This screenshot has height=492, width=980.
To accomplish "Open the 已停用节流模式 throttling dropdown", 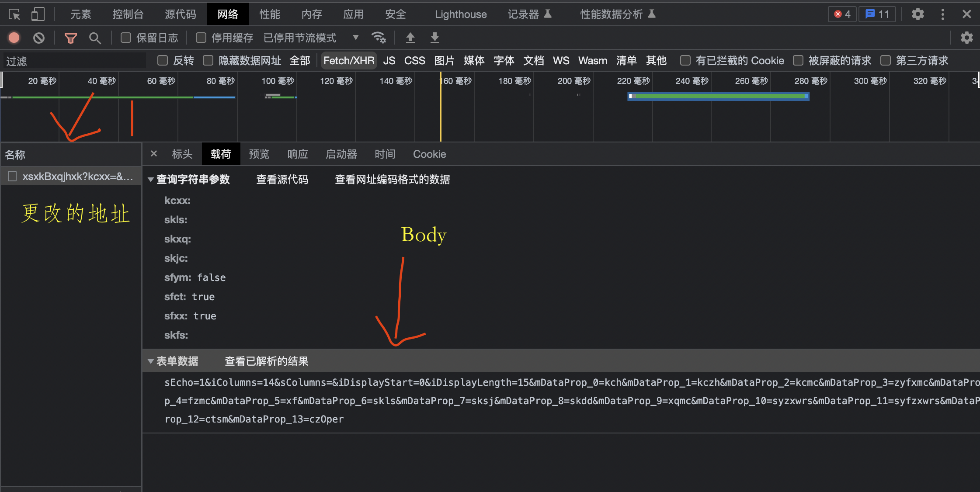I will coord(355,38).
